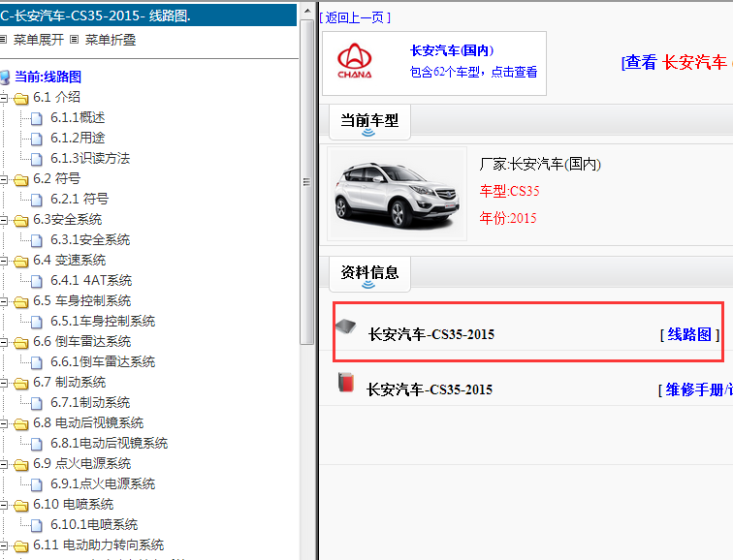The width and height of the screenshot is (733, 560).
Task: Open the 6.10.1电喷系统 tree item
Action: click(94, 525)
